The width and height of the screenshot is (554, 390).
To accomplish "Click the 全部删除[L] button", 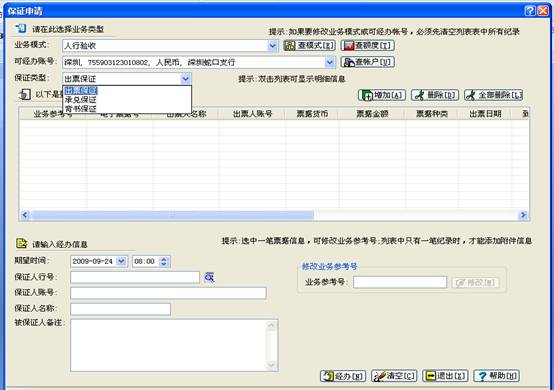I will pyautogui.click(x=494, y=95).
